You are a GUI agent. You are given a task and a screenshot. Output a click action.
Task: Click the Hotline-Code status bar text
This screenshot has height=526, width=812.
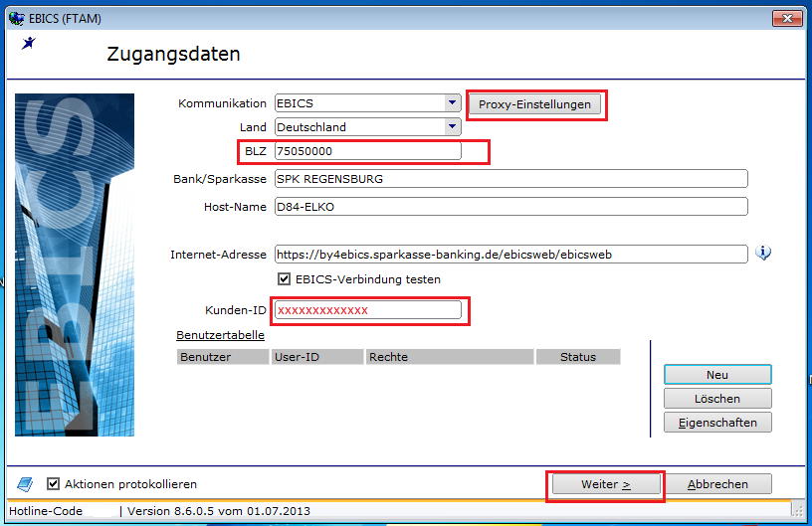tap(46, 511)
